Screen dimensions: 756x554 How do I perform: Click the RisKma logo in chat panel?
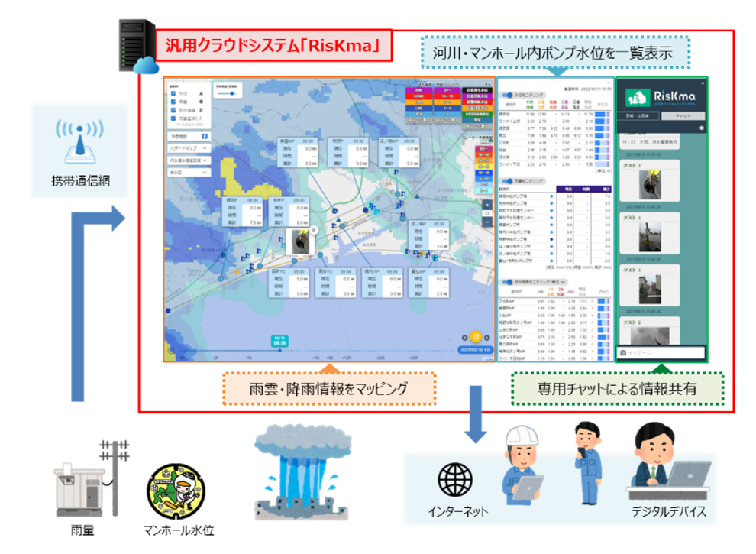[661, 97]
